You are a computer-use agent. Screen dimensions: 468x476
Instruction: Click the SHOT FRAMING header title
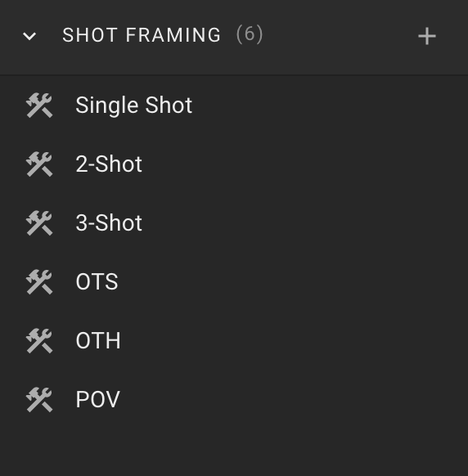point(142,35)
